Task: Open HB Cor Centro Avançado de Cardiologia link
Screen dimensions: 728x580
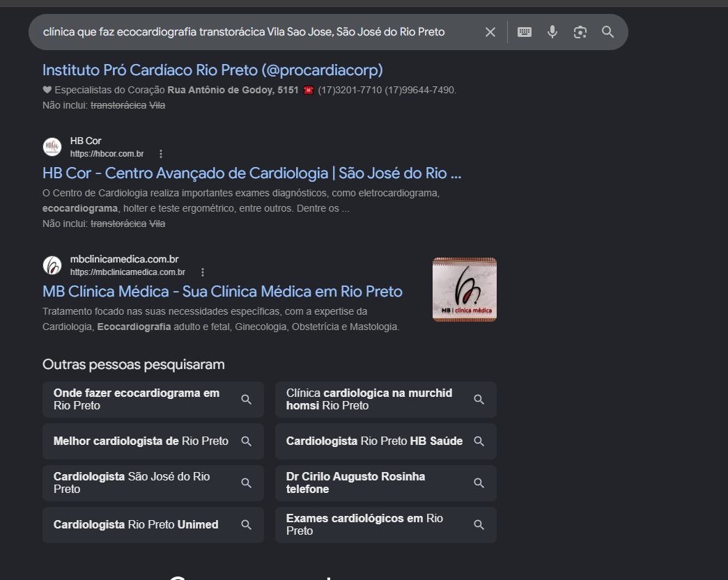Action: pos(251,173)
